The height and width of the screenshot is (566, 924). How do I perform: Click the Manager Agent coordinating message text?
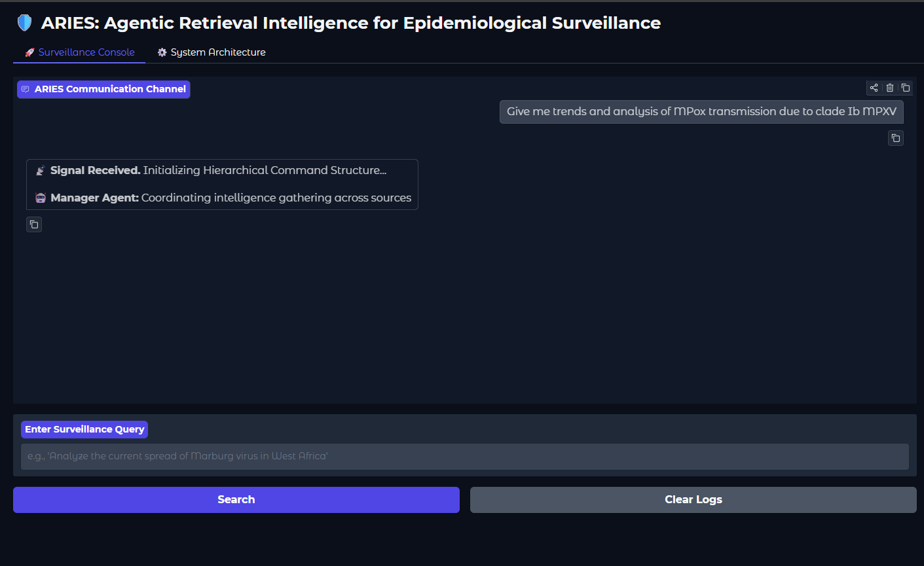(231, 198)
